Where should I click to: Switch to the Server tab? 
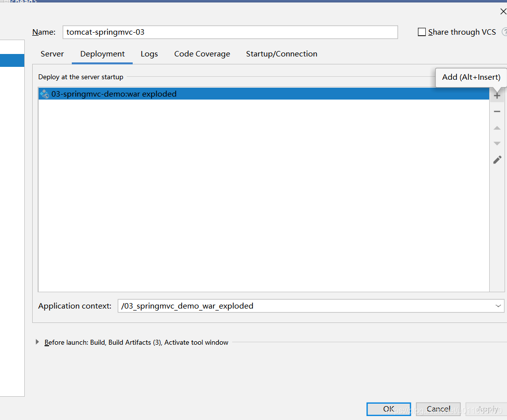[52, 53]
